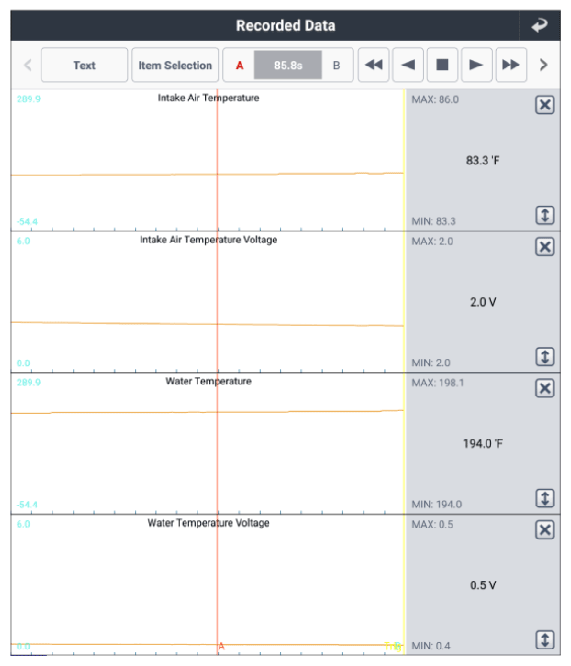Go to next toolbar page chevron
The width and height of the screenshot is (571, 666).
tap(543, 65)
